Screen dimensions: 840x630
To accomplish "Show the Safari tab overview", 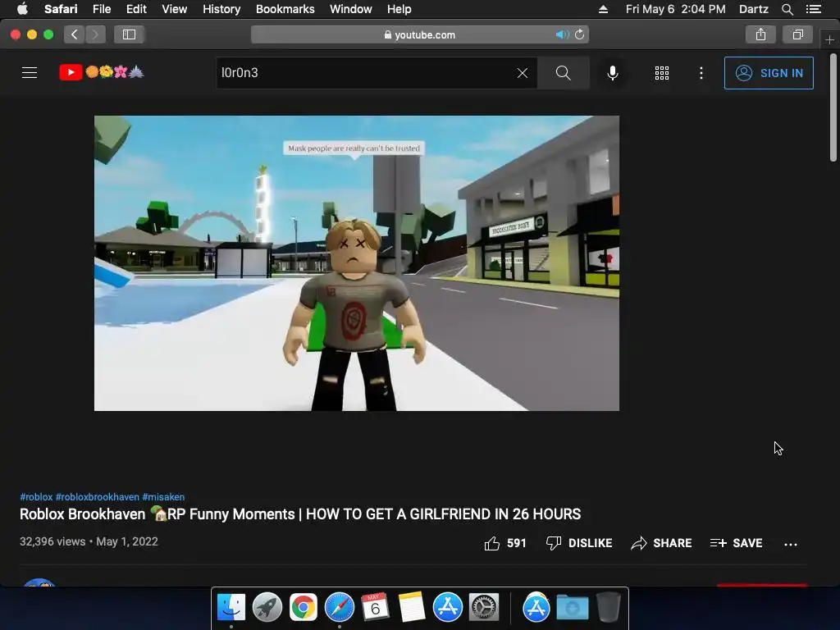I will coord(797,34).
